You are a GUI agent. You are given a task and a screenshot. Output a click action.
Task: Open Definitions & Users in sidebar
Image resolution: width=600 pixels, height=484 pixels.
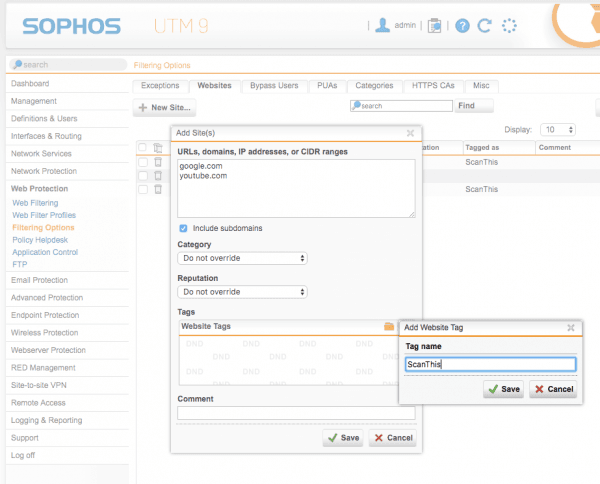pyautogui.click(x=44, y=119)
